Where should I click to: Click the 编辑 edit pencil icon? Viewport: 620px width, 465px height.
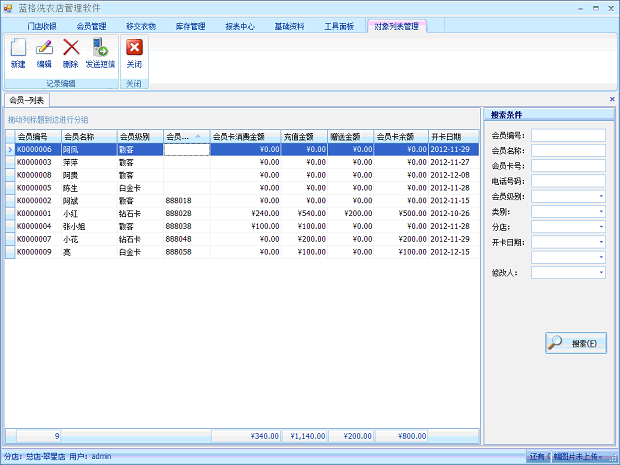44,47
